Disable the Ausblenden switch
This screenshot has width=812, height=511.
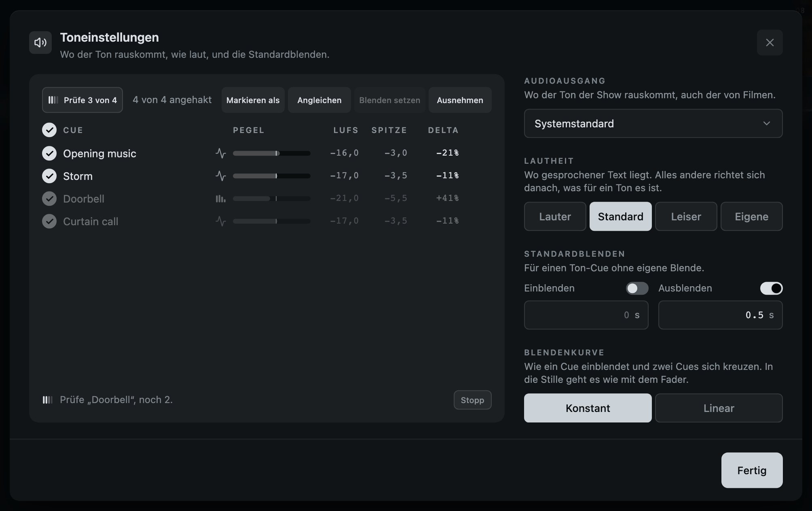(771, 288)
